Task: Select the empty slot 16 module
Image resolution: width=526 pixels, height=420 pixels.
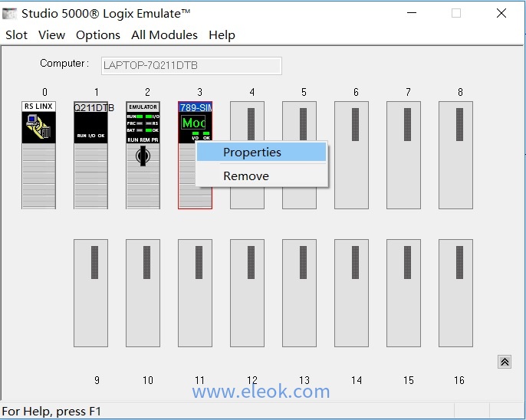Action: tap(455, 293)
